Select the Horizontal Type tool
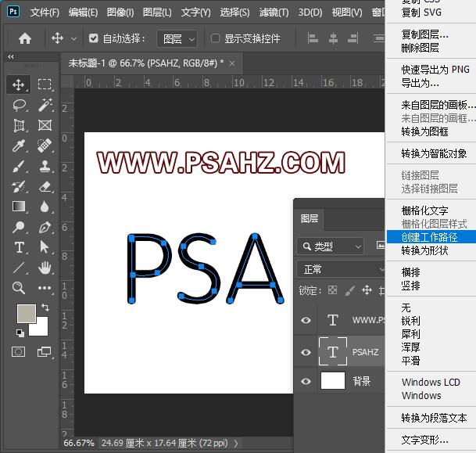Screen dimensions: 476x453 pos(19,247)
